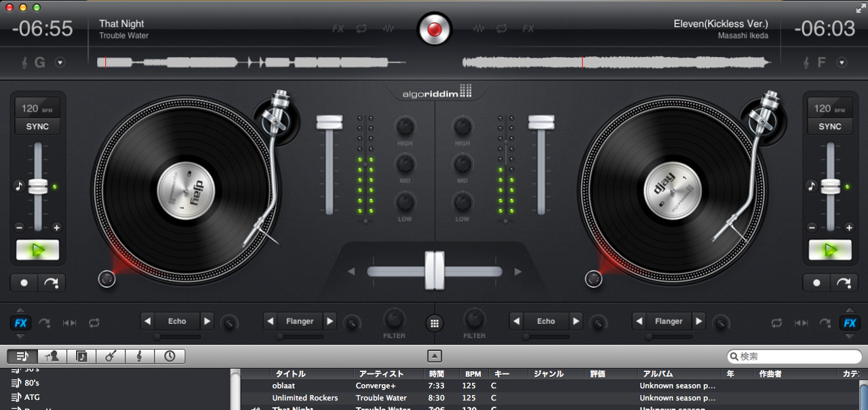Set cue point on left deck
Image resolution: width=868 pixels, height=410 pixels.
[x=24, y=283]
